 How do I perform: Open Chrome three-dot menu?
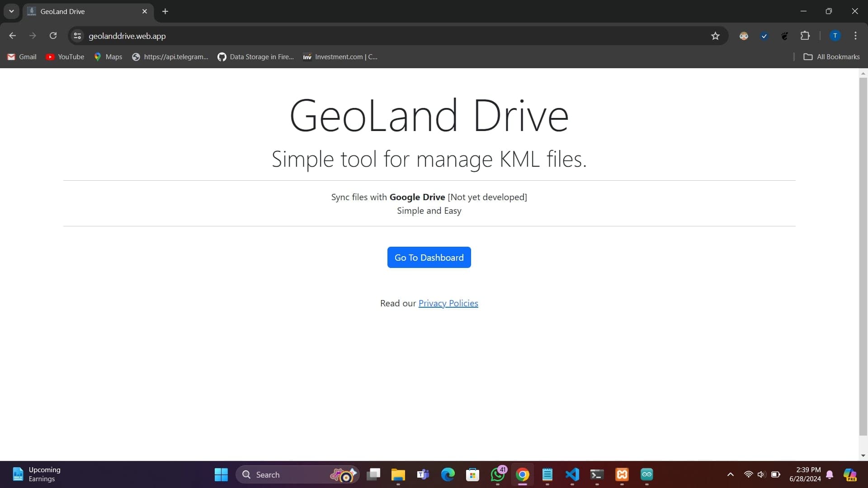(855, 36)
